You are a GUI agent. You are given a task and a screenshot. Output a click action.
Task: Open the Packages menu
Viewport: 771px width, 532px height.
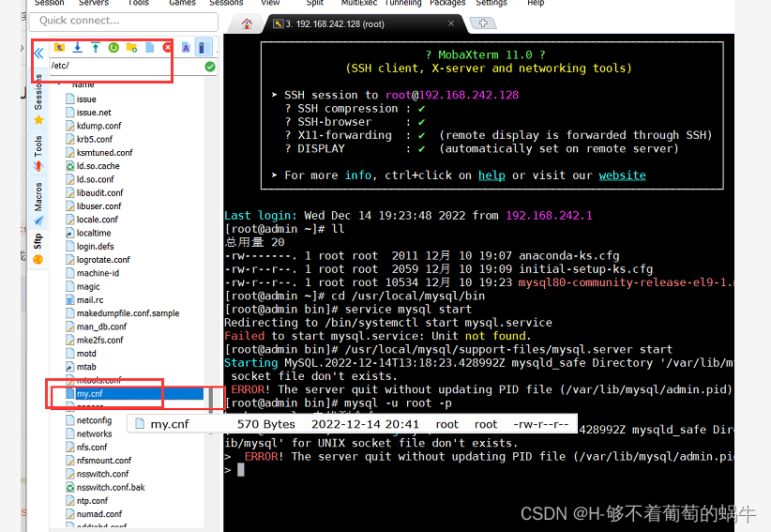(x=447, y=3)
